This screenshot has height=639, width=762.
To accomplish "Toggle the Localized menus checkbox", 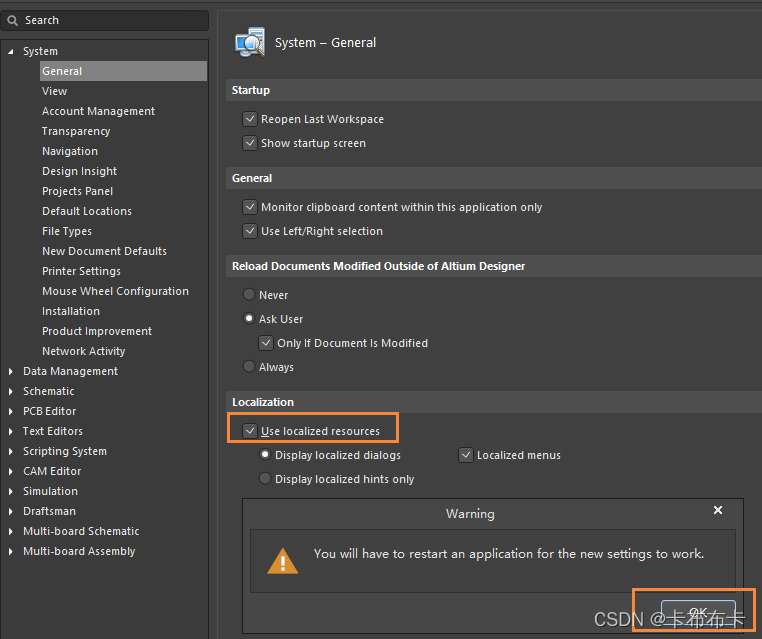I will [x=466, y=455].
